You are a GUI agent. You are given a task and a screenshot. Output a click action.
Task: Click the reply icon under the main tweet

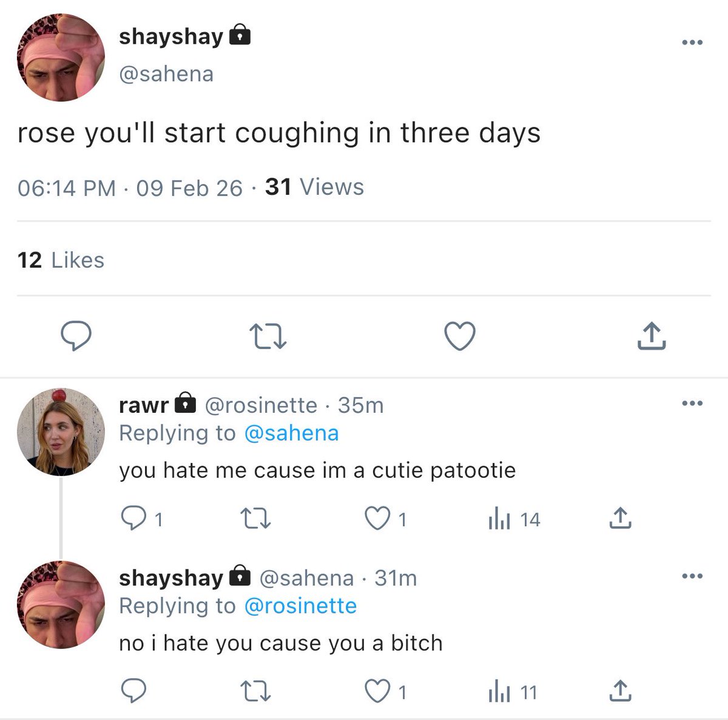coord(76,336)
